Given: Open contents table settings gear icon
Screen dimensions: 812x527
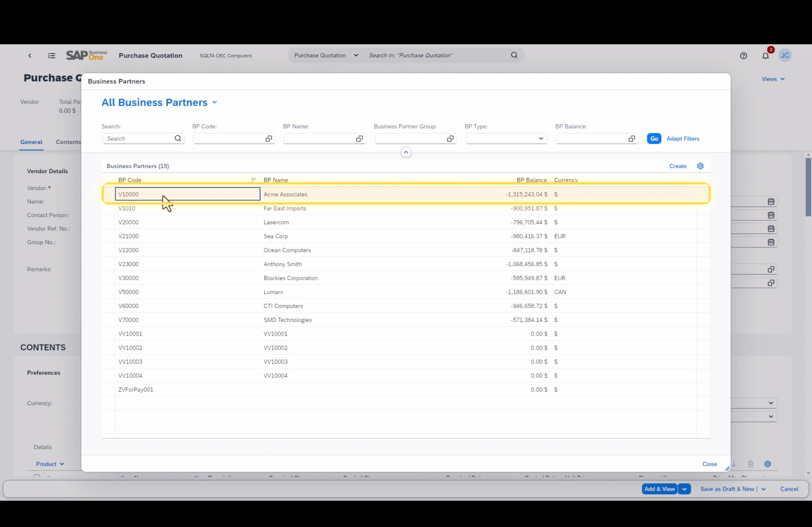Looking at the screenshot, I should coord(768,464).
